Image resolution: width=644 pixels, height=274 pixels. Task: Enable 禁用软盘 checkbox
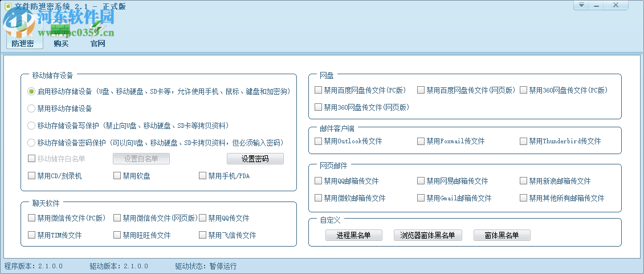coord(117,176)
